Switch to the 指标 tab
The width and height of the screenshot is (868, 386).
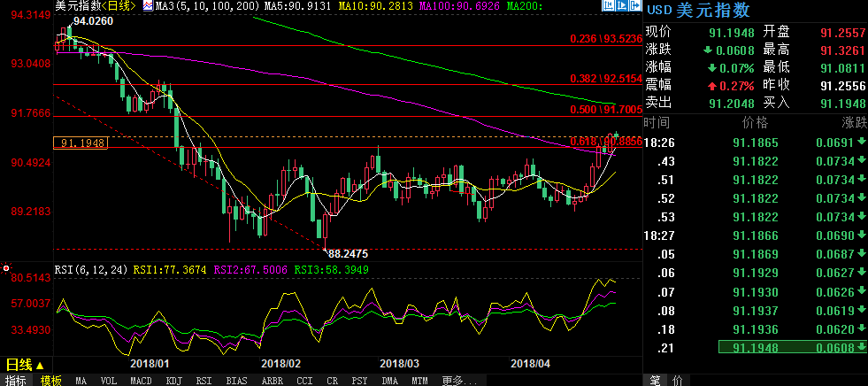(x=15, y=380)
